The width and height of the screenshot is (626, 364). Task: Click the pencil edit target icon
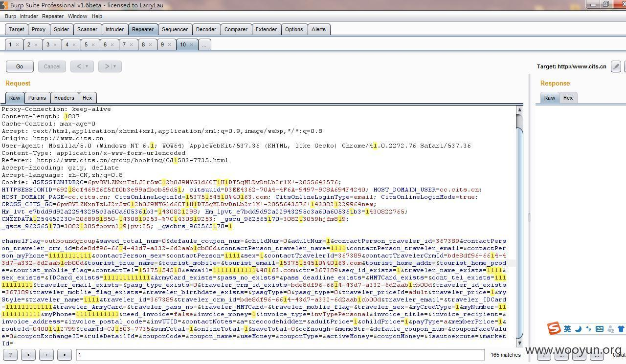click(x=616, y=66)
